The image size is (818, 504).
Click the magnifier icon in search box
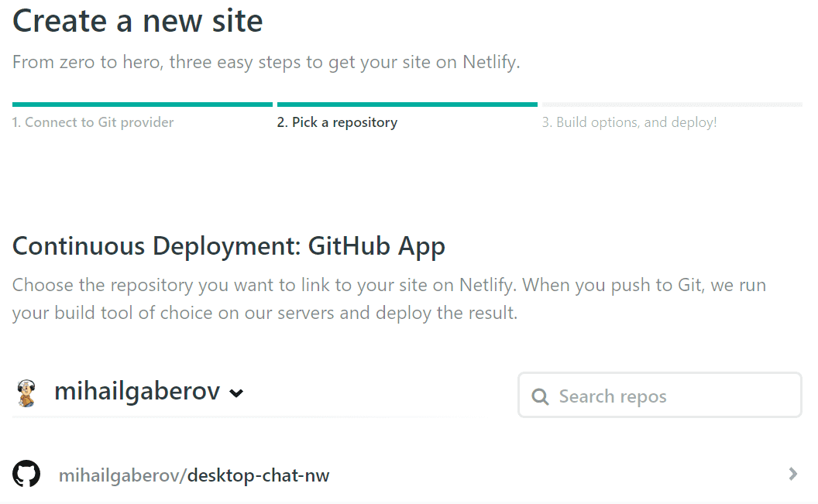(540, 396)
